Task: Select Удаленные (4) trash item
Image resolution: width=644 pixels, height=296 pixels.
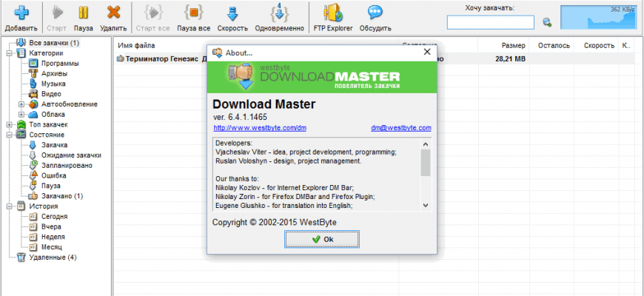Action: coord(53,258)
